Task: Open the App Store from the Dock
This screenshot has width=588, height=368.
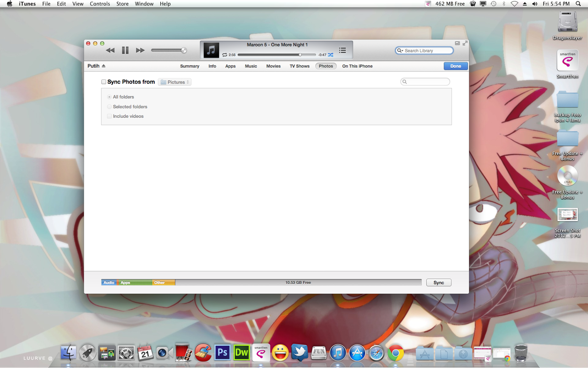Action: pyautogui.click(x=357, y=353)
